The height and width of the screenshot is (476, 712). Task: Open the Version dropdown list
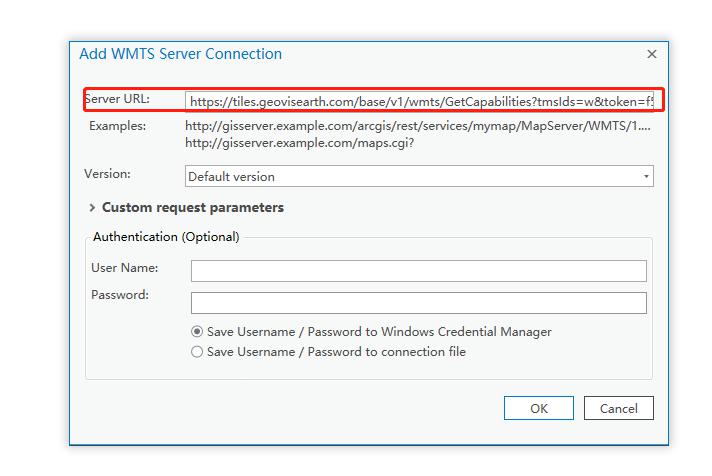(x=418, y=177)
